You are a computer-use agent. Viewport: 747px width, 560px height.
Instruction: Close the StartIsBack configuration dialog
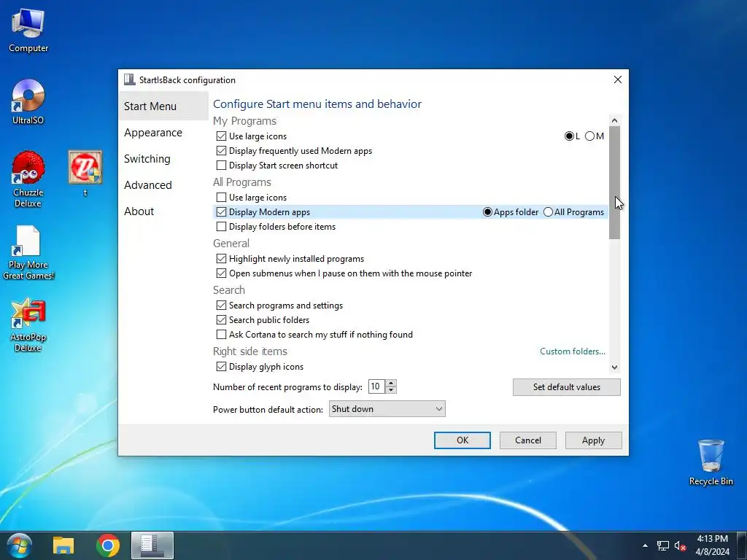coord(617,79)
